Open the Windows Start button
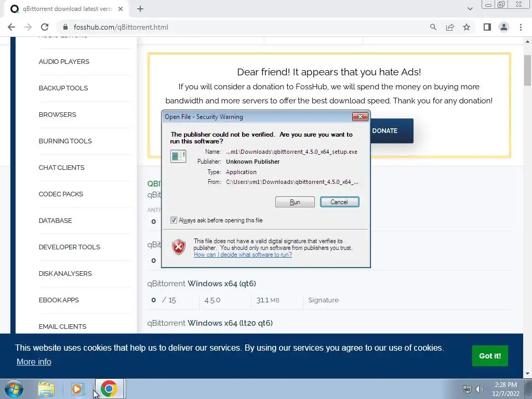Screen dimensions: 532x399 pos(14,389)
